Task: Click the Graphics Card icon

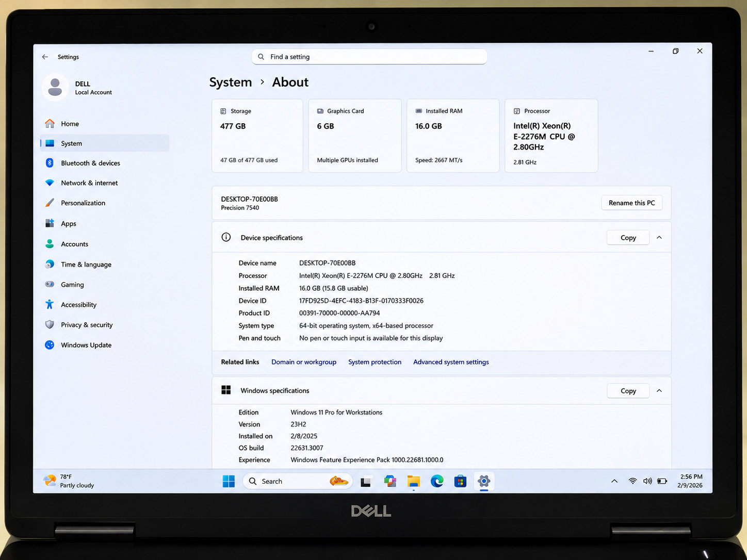Action: 320,111
